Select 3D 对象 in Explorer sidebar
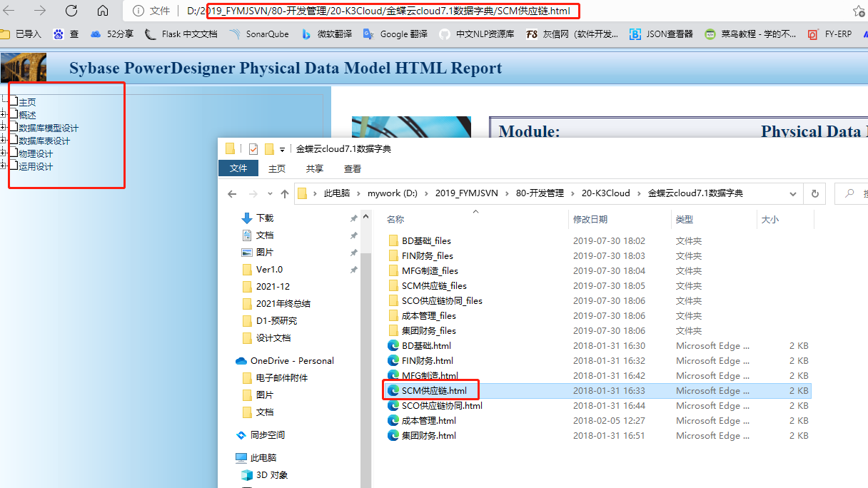The image size is (868, 488). [x=265, y=474]
